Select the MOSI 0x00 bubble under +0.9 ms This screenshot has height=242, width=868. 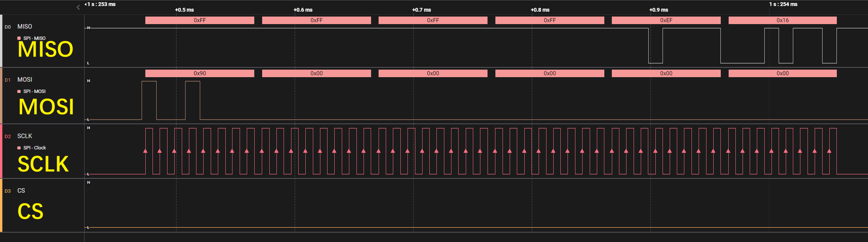(666, 73)
